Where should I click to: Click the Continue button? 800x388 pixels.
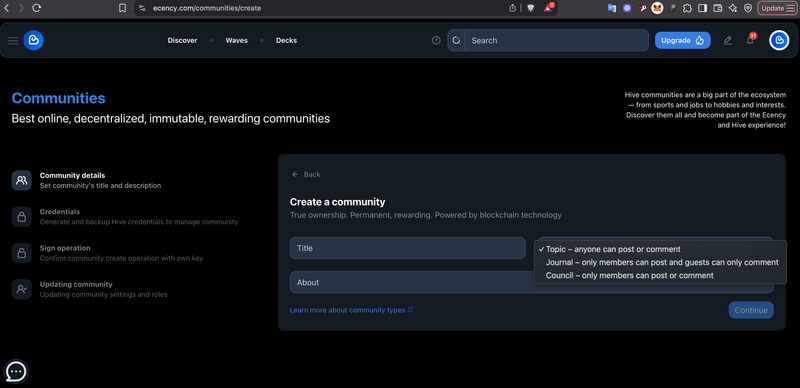(751, 310)
